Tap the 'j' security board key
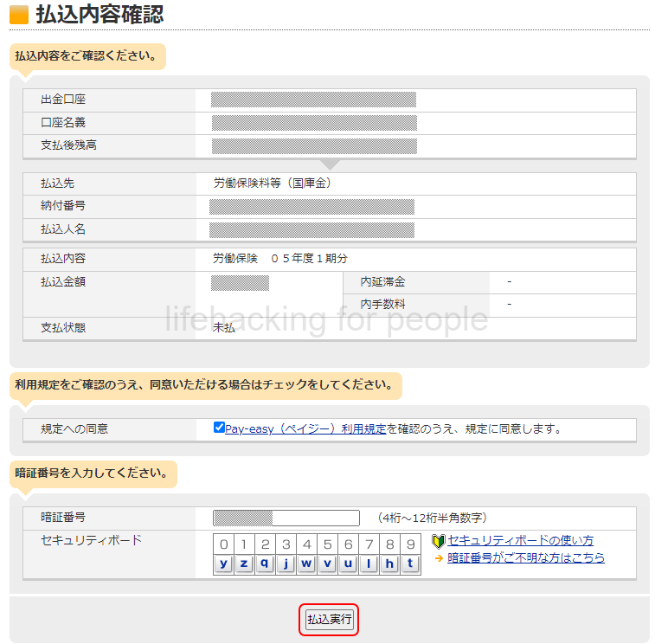Image resolution: width=655 pixels, height=644 pixels. click(286, 563)
